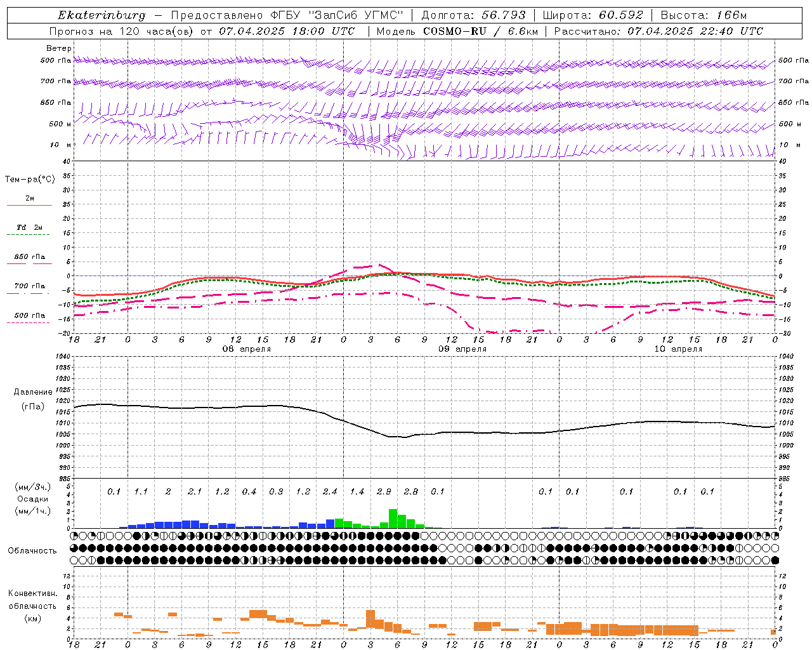
Task: Click the '2.4' 3-hour precipitation value
Action: [330, 491]
